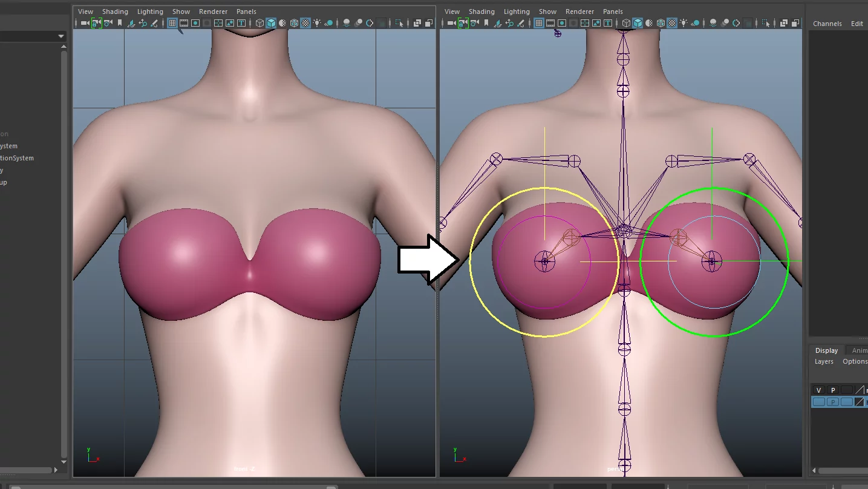Toggle Resolution Gate in front view panel
The image size is (868, 489).
[195, 23]
